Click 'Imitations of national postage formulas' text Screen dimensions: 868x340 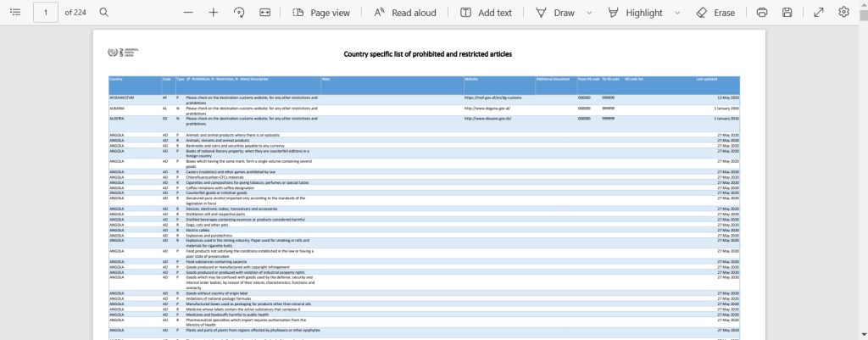click(219, 298)
